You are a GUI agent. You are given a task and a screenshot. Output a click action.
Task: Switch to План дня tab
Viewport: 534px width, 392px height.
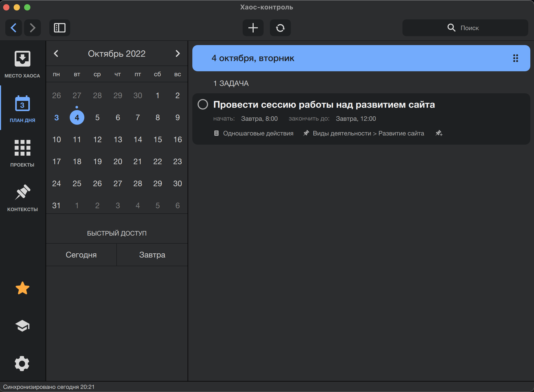(22, 108)
